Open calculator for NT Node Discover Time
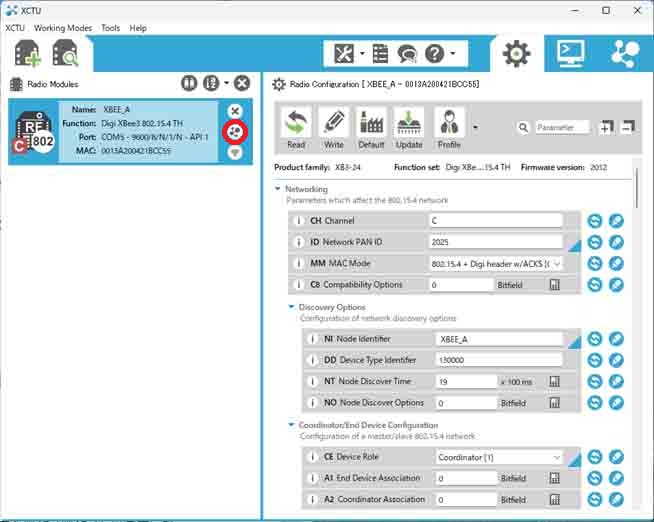Image resolution: width=654 pixels, height=522 pixels. tap(555, 381)
